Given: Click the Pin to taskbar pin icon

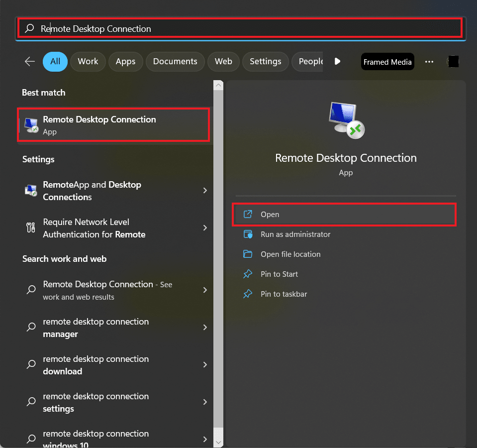Looking at the screenshot, I should 248,294.
